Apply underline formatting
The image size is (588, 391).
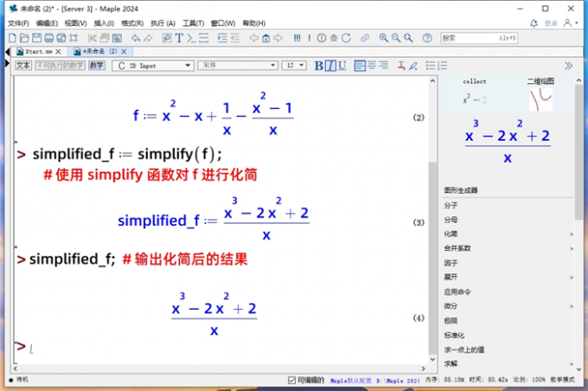342,66
